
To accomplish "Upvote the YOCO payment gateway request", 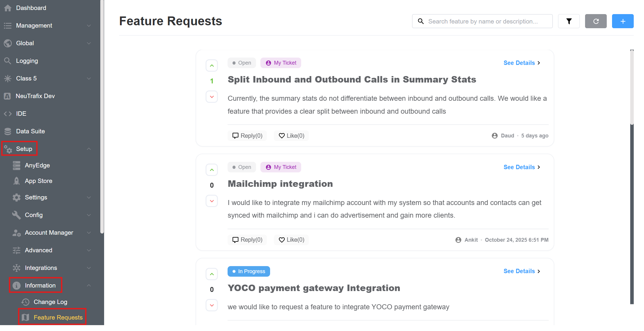I will (212, 274).
